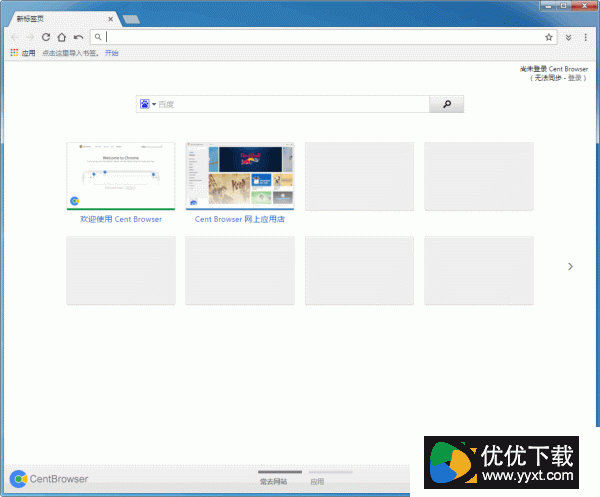Open the double-chevron extensions overflow

pyautogui.click(x=569, y=37)
